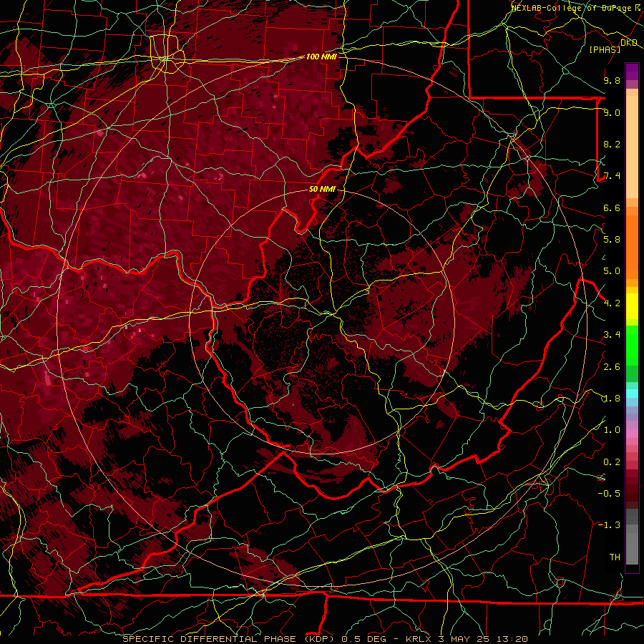Click the 4.2 scale value

(612, 303)
